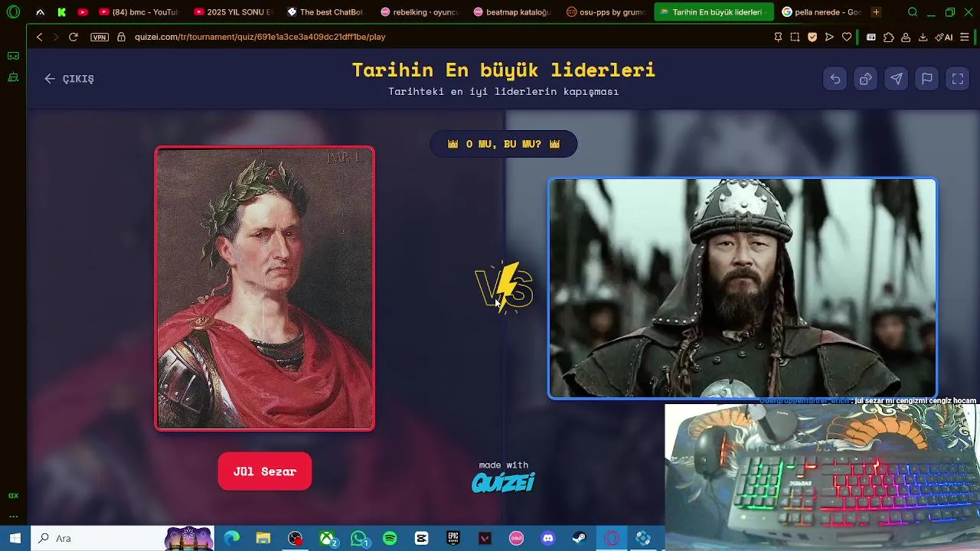The width and height of the screenshot is (980, 551).
Task: Open a new browser tab
Action: point(876,12)
